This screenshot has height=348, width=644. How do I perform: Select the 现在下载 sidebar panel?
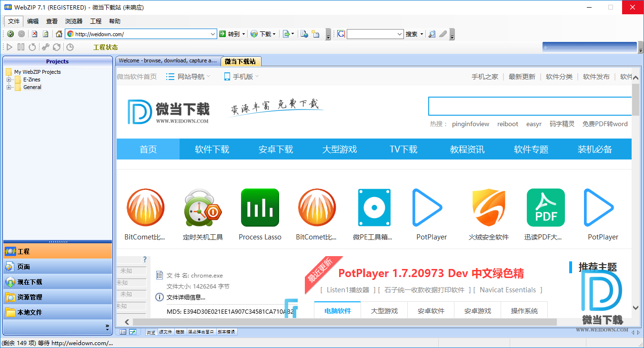click(x=58, y=282)
